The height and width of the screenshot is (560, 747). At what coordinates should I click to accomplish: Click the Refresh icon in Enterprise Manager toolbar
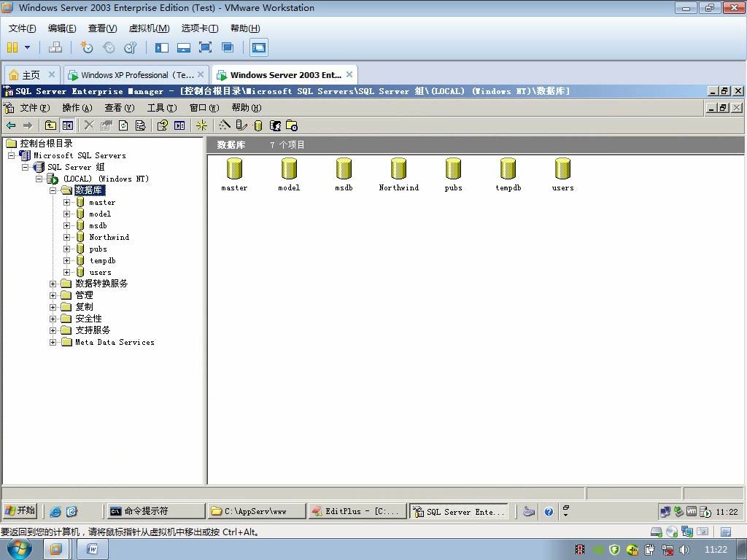123,125
